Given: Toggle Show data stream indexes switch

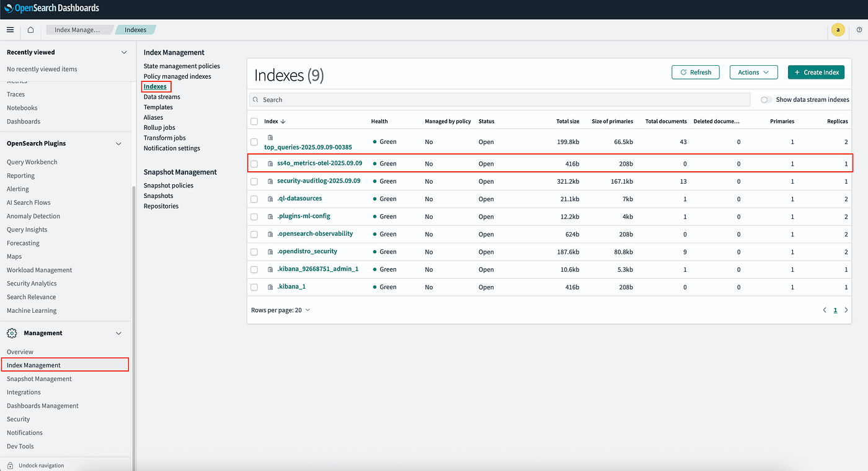Looking at the screenshot, I should [766, 99].
